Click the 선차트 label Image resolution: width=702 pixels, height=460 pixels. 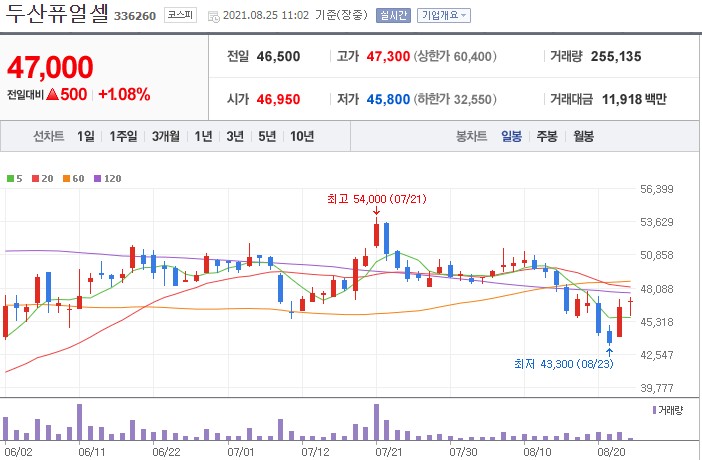[49, 136]
